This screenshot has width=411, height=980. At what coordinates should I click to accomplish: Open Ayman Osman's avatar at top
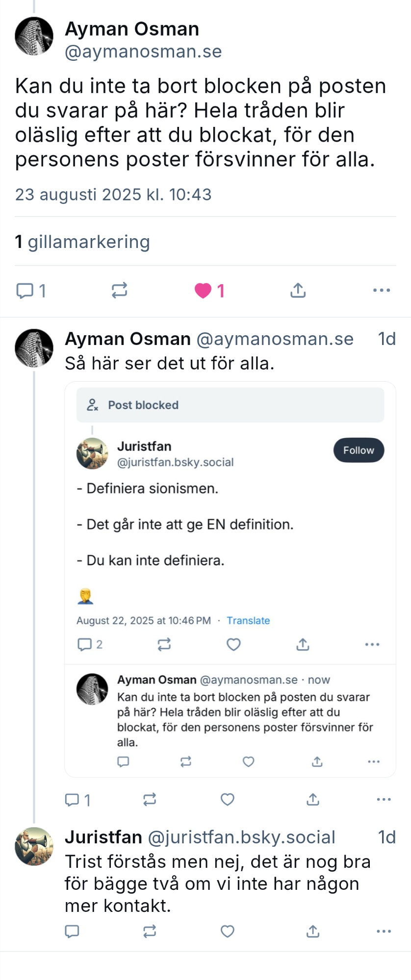point(34,36)
